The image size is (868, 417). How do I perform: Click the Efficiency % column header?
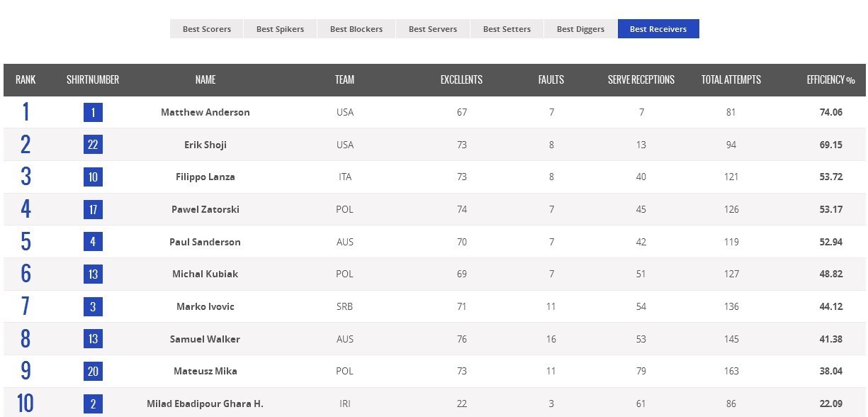pyautogui.click(x=830, y=80)
